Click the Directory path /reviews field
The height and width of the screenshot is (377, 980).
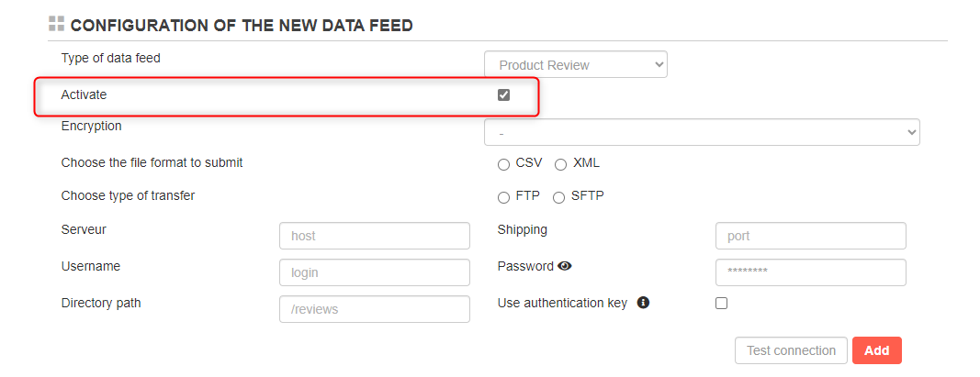(375, 310)
